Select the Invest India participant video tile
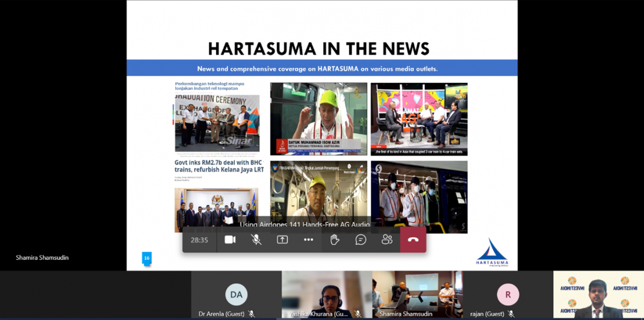644x320 pixels. click(598, 294)
